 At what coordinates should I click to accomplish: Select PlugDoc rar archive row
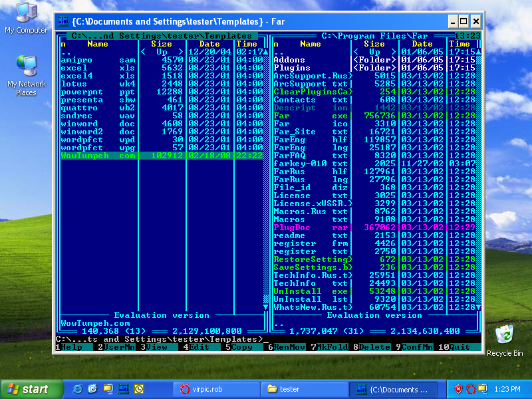(374, 227)
